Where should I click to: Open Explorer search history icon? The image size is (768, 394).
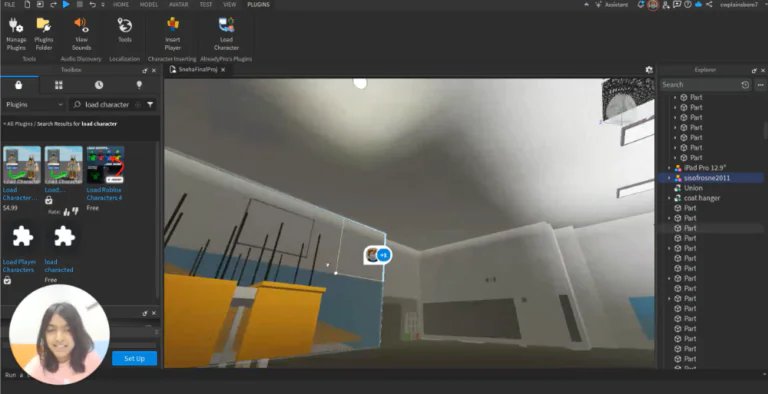click(745, 84)
